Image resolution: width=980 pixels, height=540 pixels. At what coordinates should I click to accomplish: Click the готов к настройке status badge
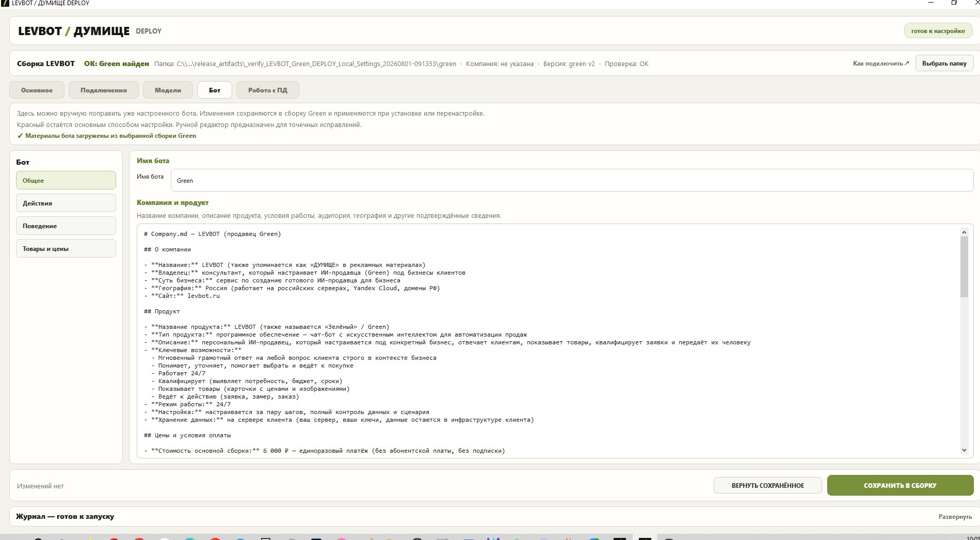pyautogui.click(x=938, y=31)
